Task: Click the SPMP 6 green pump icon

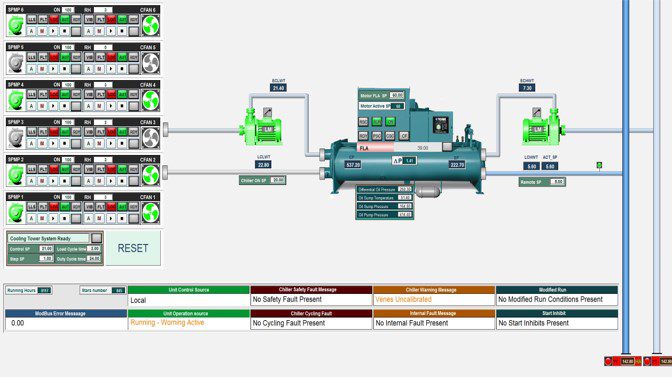Action: (x=16, y=25)
